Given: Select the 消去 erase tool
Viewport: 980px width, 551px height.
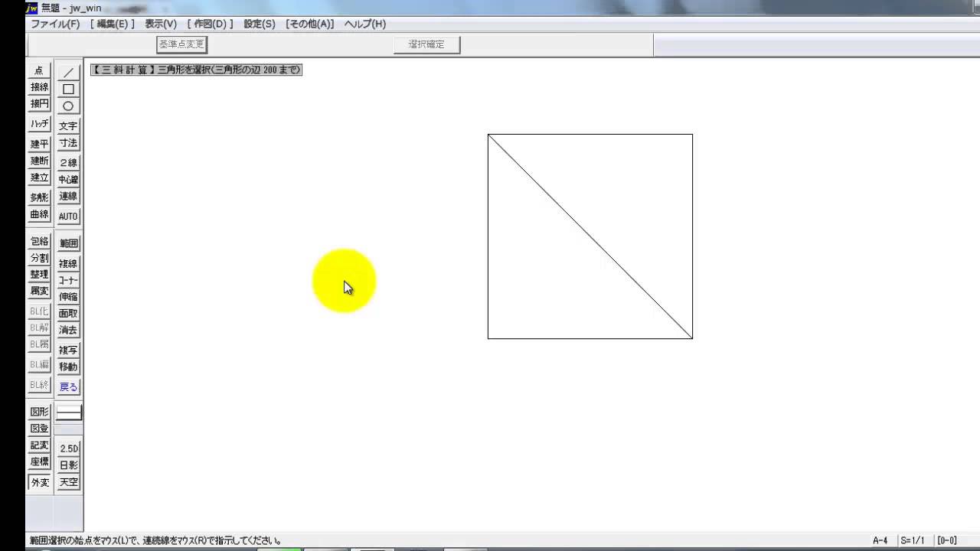Looking at the screenshot, I should point(68,330).
